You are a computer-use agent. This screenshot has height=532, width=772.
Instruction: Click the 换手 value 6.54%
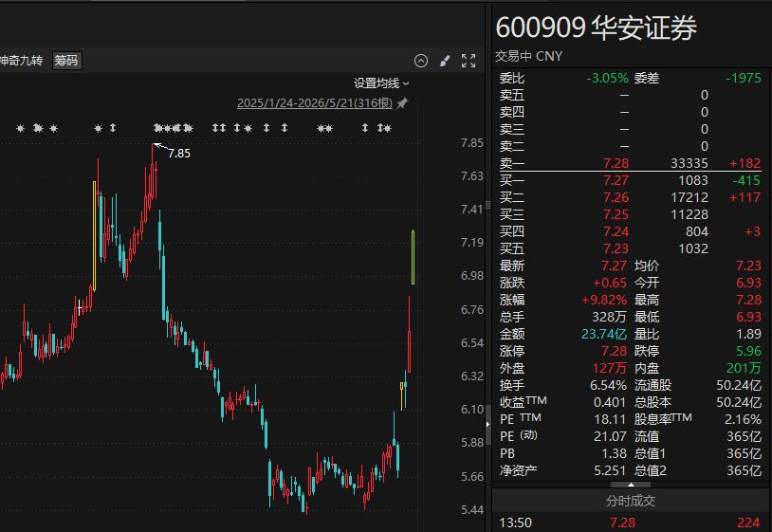coord(608,385)
